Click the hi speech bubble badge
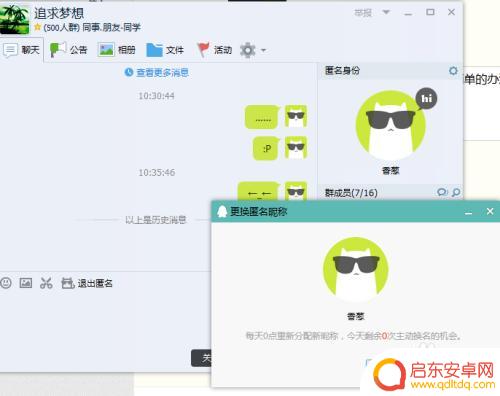 click(427, 99)
